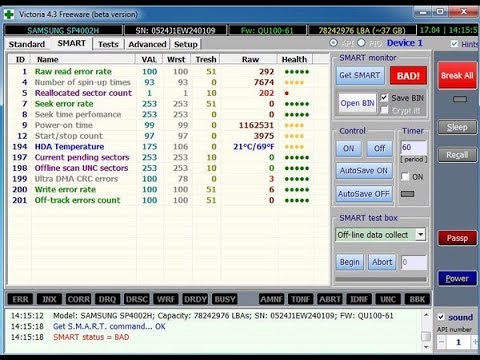Increase the API number with plus
The width and height of the screenshot is (480, 360).
pos(475,342)
